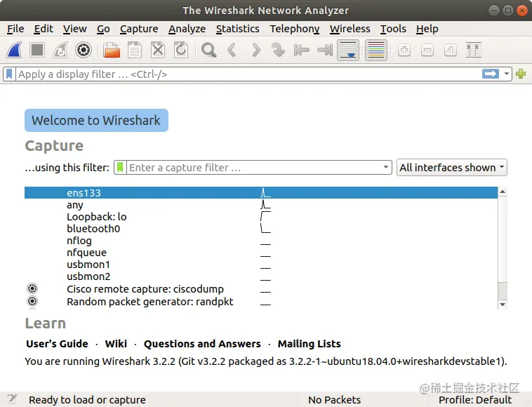
Task: Open a capture file folder icon
Action: pos(112,51)
